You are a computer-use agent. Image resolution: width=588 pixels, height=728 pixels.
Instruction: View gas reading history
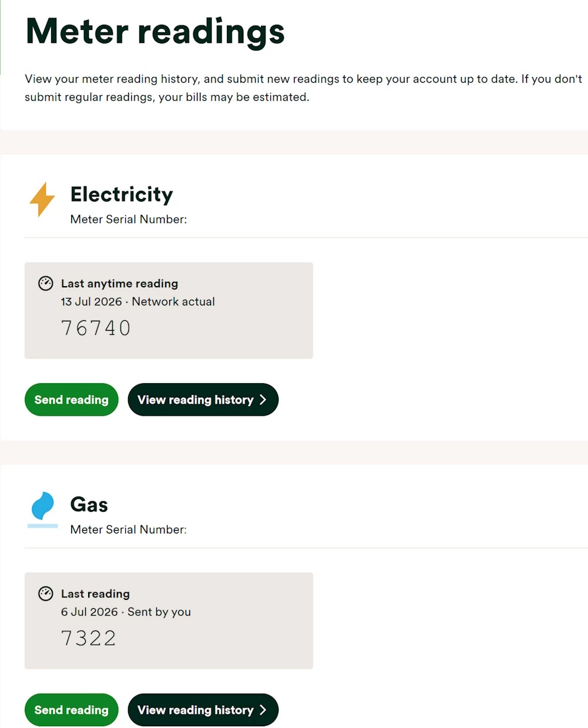pos(203,710)
